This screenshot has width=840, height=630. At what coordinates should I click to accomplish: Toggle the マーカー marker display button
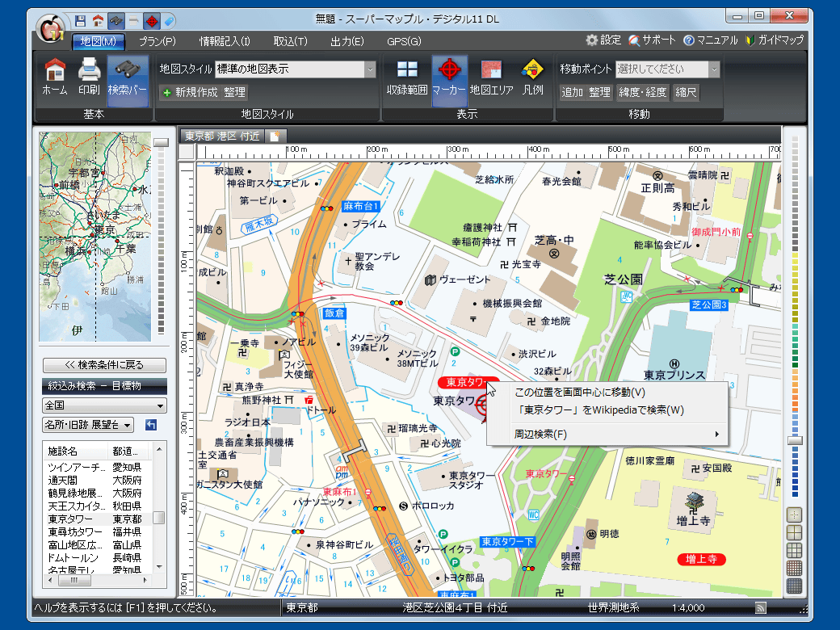(449, 80)
